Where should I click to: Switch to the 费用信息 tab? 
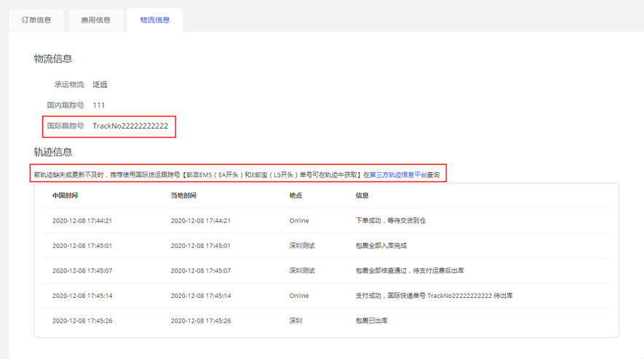coord(95,20)
